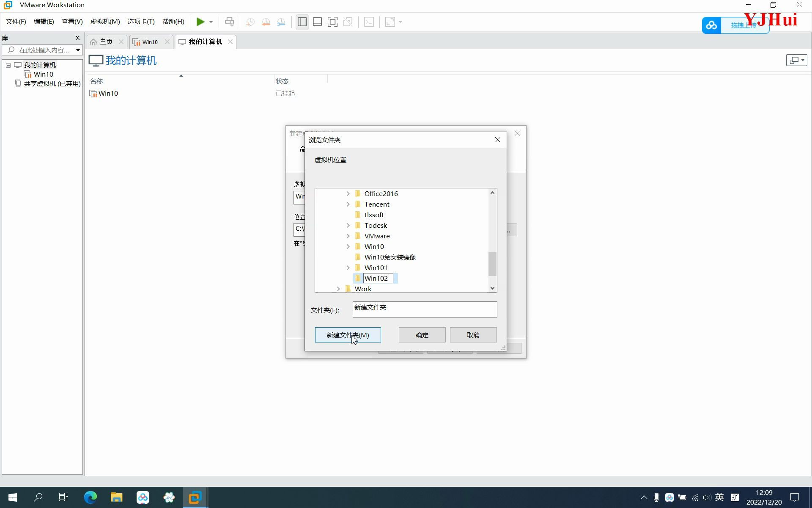Open the view mode dropdown at top right
The width and height of the screenshot is (812, 508).
point(797,60)
